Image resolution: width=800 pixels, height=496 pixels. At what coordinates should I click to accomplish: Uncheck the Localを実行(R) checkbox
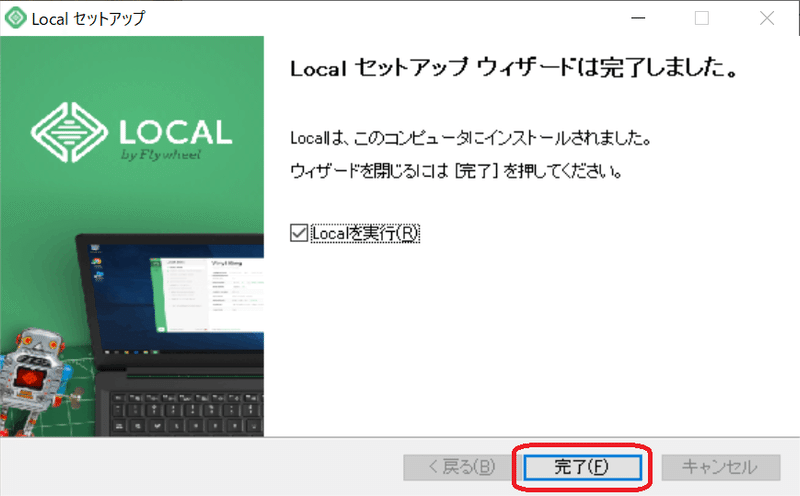[298, 233]
